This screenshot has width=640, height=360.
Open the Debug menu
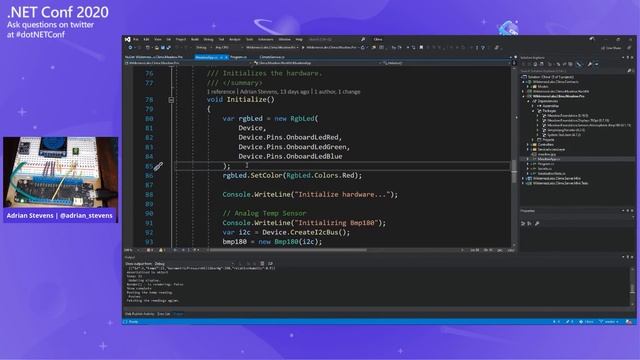click(x=208, y=40)
